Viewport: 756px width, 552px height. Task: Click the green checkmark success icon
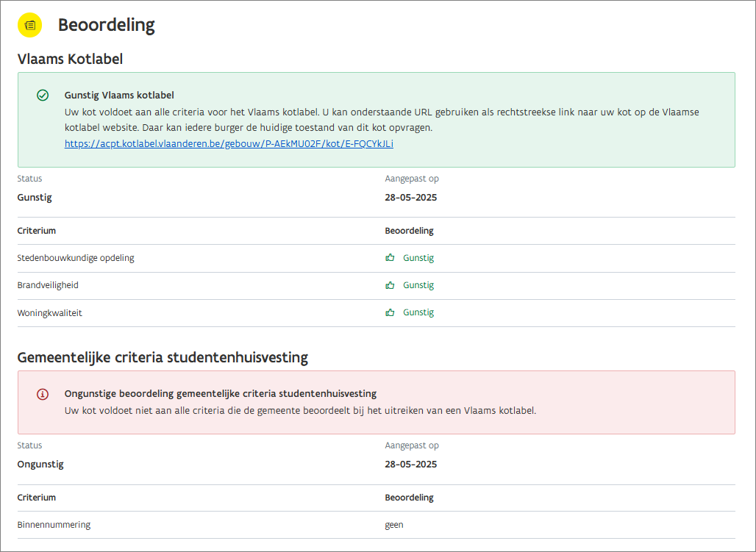pos(43,96)
